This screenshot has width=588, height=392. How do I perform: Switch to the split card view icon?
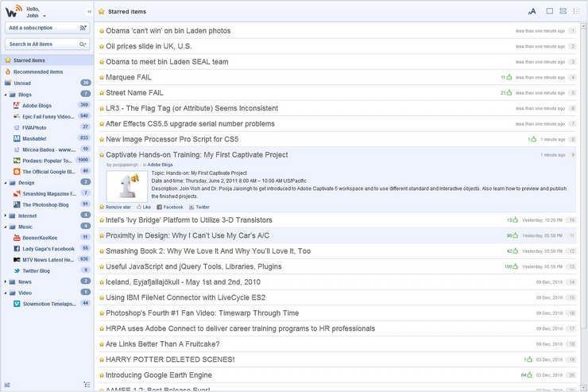(x=563, y=11)
